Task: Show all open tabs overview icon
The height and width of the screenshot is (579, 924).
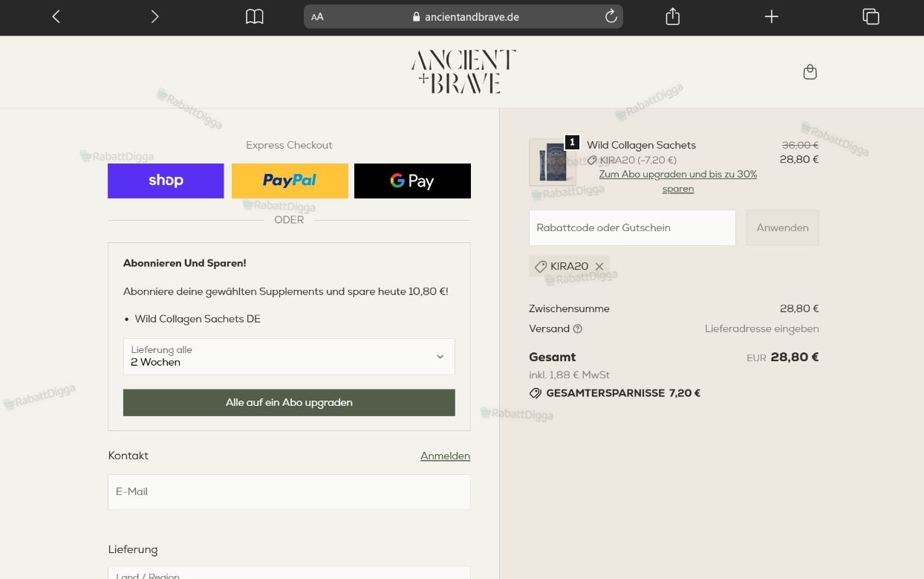Action: click(x=871, y=16)
